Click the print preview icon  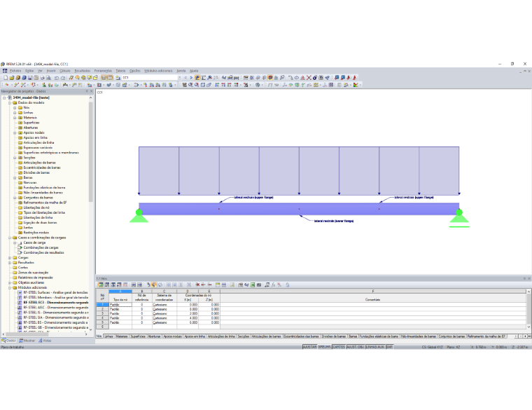pos(48,78)
